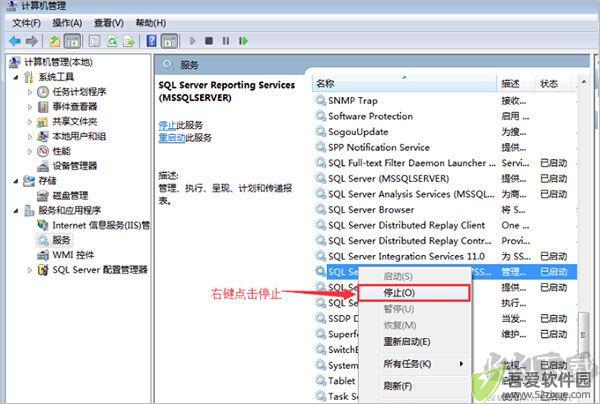Expand the 本地用户和组 node arrow
Image resolution: width=600 pixels, height=404 pixels.
point(30,137)
